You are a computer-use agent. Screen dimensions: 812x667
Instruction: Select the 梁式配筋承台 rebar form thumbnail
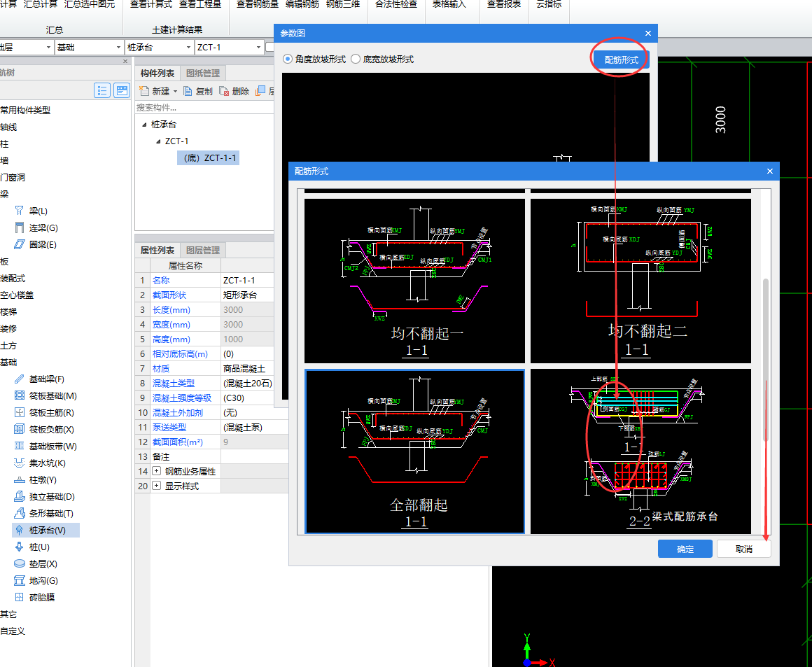640,451
